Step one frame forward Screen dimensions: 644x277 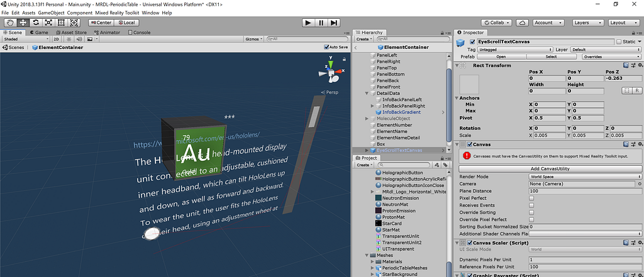(335, 23)
